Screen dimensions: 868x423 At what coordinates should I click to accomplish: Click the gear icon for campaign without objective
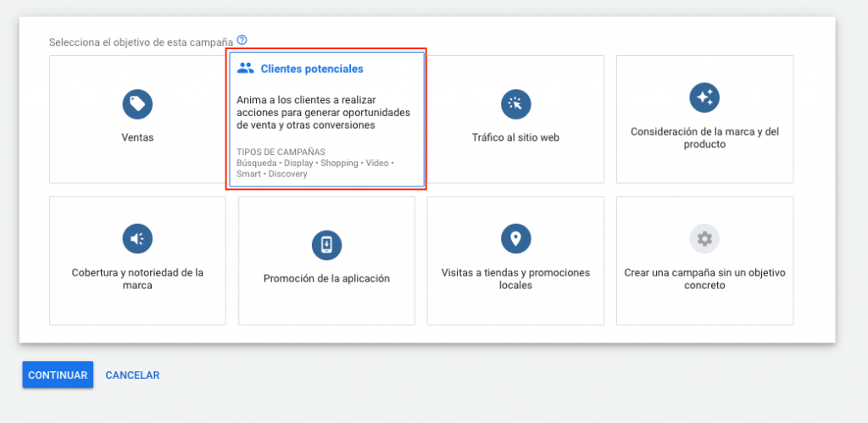(704, 239)
